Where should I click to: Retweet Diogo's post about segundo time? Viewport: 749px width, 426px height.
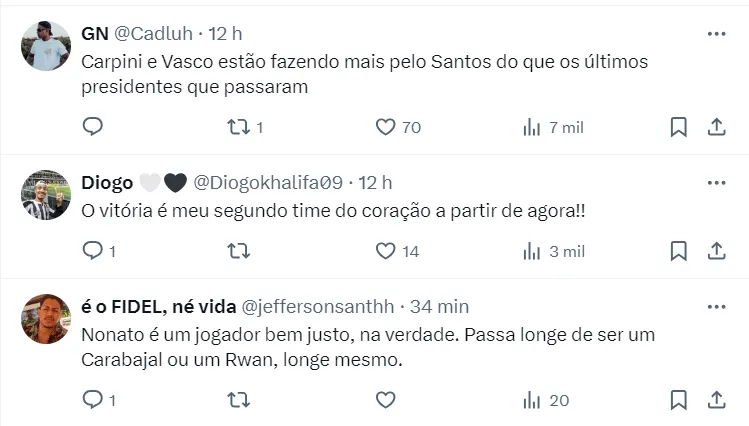pos(238,251)
